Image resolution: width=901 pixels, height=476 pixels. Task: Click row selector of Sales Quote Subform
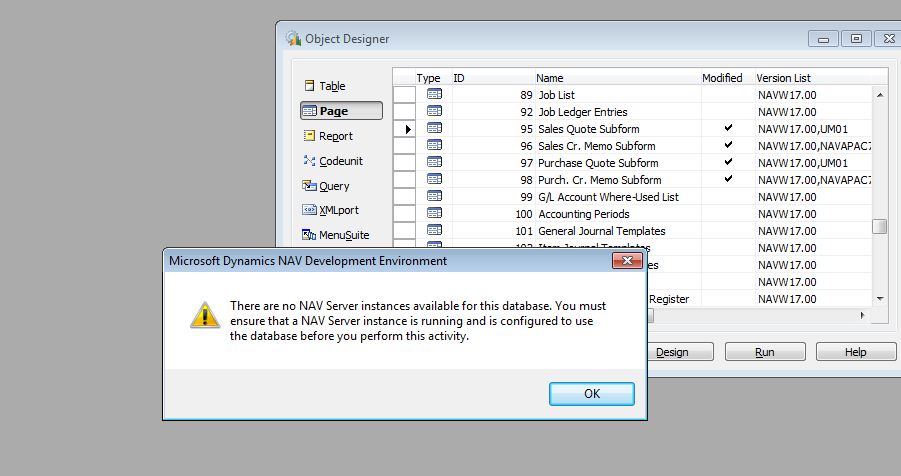[x=405, y=129]
